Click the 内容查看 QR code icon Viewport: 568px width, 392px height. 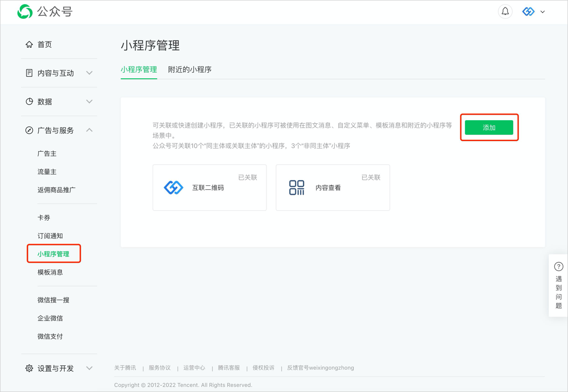pos(297,188)
